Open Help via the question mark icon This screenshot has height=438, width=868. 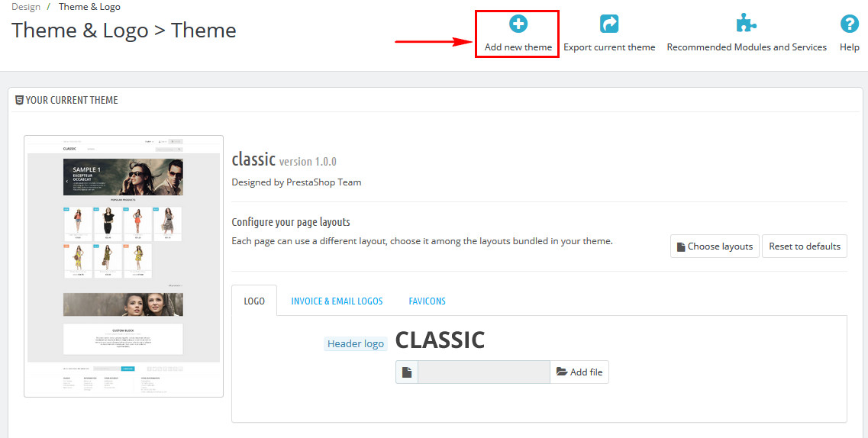click(x=849, y=24)
